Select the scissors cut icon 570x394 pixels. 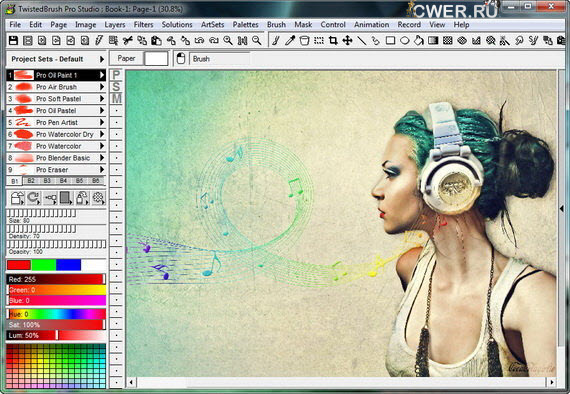[128, 40]
